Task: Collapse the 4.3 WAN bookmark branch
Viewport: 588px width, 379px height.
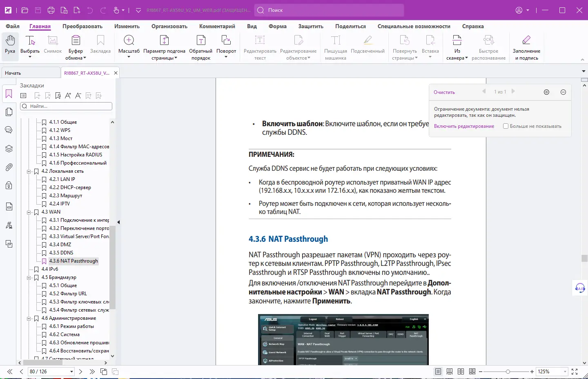Action: (29, 212)
